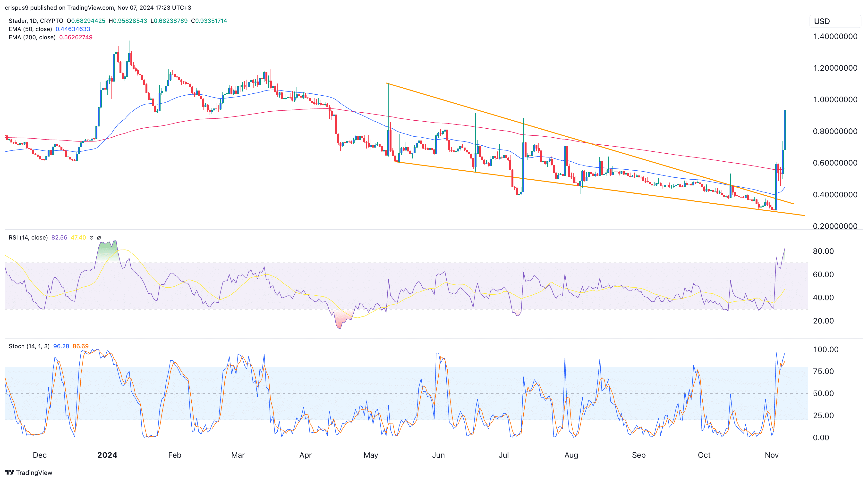Click the TradingView logo icon
Image resolution: width=868 pixels, height=481 pixels.
coord(9,472)
